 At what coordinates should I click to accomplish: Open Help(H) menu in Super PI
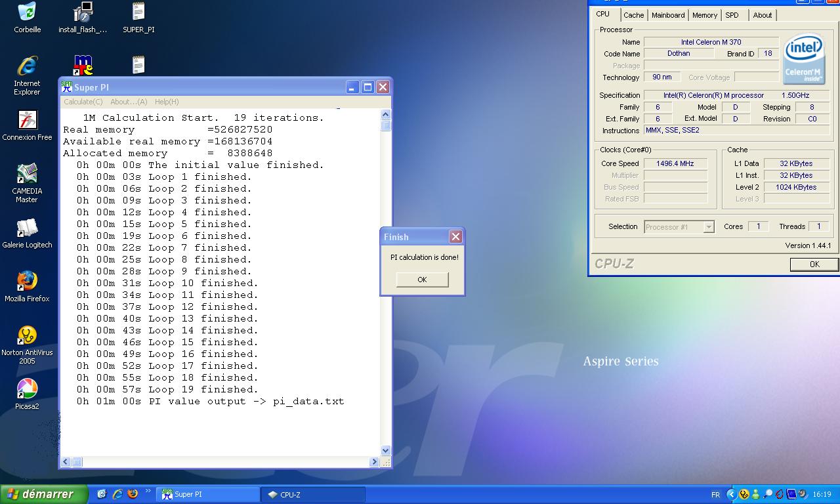tap(167, 102)
